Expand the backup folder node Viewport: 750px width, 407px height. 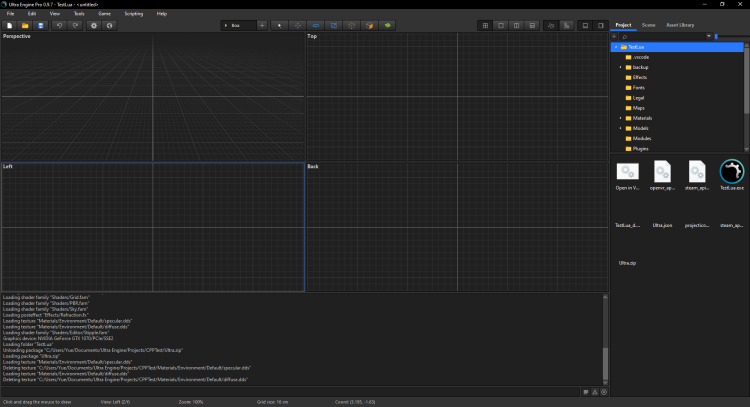(x=620, y=67)
